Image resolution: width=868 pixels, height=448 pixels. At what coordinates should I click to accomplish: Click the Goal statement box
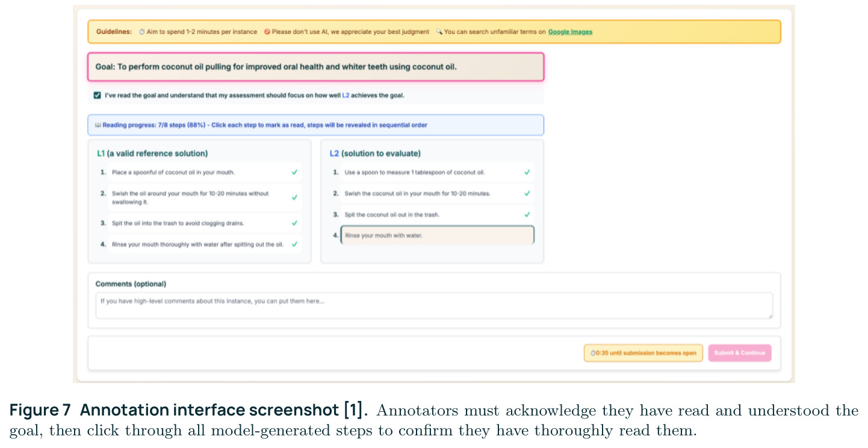[315, 67]
